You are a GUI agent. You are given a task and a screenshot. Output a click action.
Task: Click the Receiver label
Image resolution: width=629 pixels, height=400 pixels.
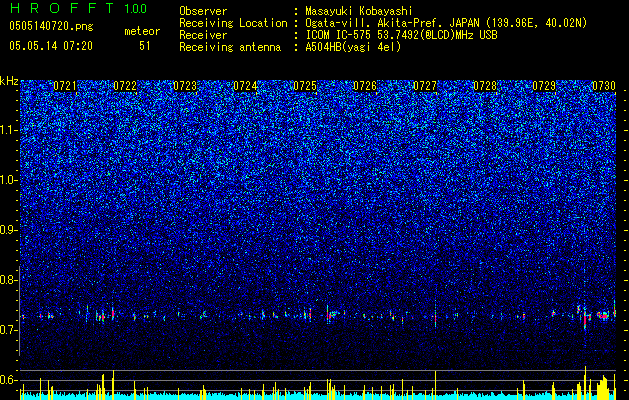[203, 35]
